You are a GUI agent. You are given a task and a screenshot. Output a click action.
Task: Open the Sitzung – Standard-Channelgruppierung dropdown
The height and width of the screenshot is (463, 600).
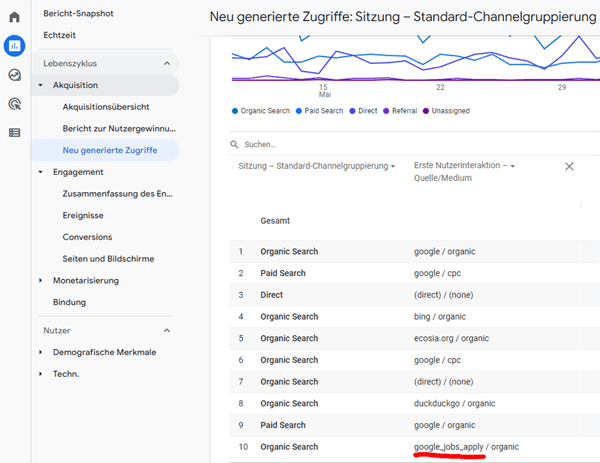tap(316, 166)
